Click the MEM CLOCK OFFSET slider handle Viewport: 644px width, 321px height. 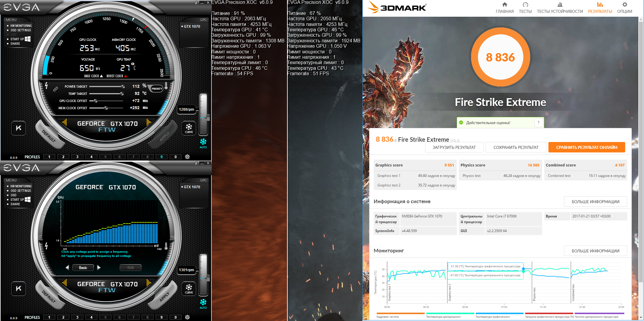click(106, 108)
